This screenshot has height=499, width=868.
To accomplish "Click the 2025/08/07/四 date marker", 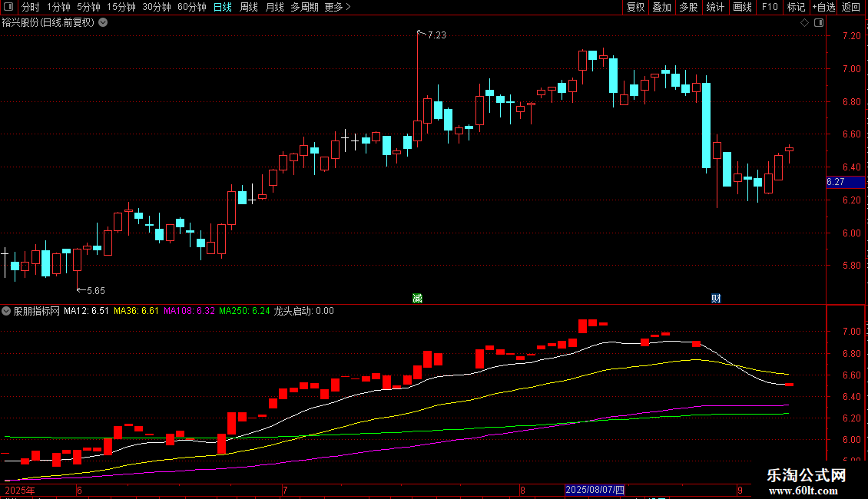I will [x=595, y=490].
